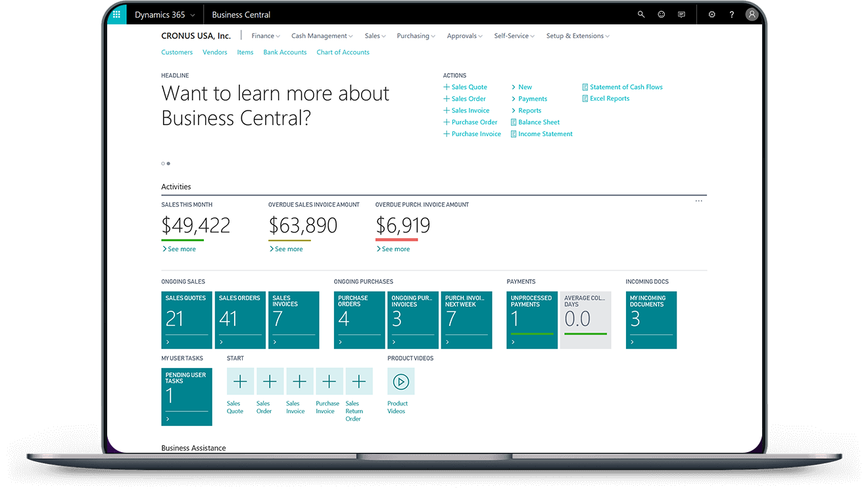Open the Chart of Accounts link
The image size is (868, 489).
(x=343, y=53)
